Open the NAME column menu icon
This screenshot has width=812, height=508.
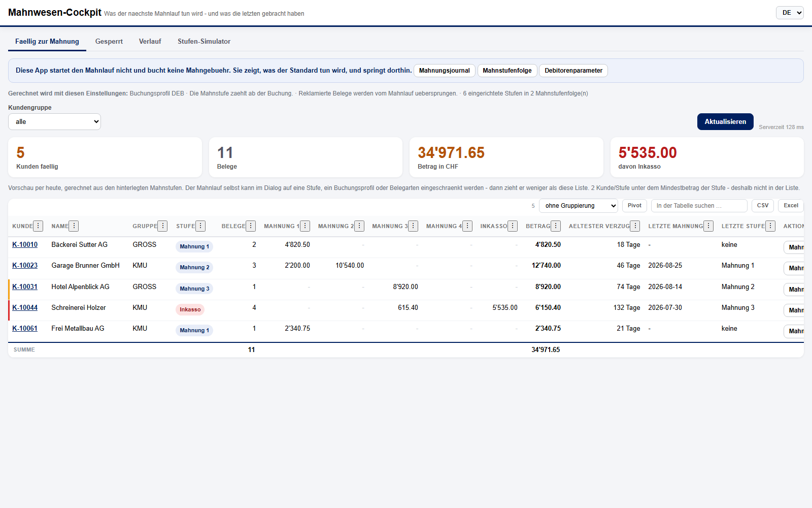coord(74,226)
